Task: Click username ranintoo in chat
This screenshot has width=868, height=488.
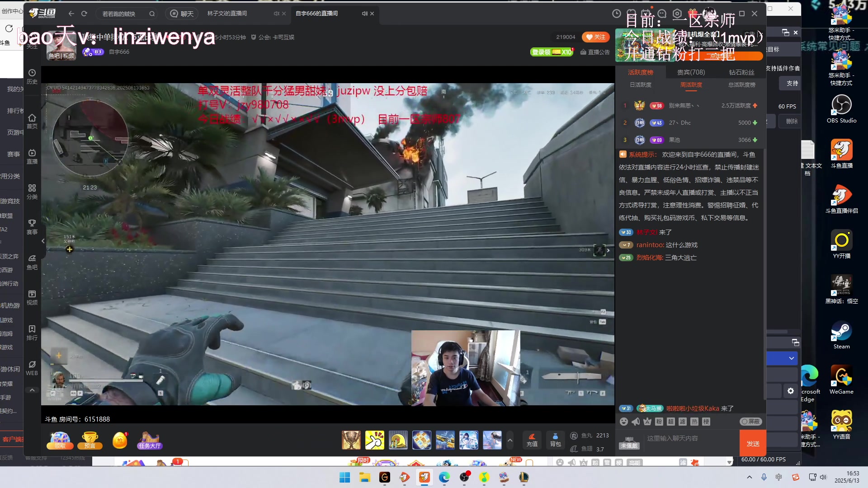Action: (x=650, y=245)
